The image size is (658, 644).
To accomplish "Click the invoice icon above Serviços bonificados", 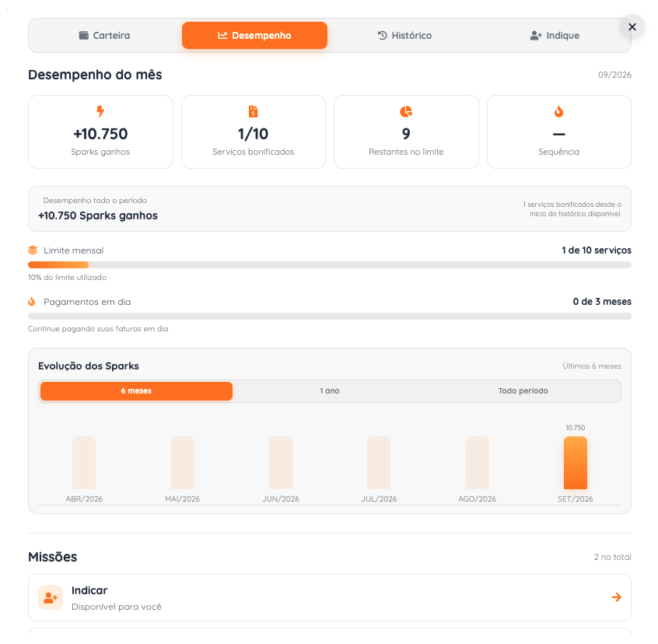I will [253, 111].
